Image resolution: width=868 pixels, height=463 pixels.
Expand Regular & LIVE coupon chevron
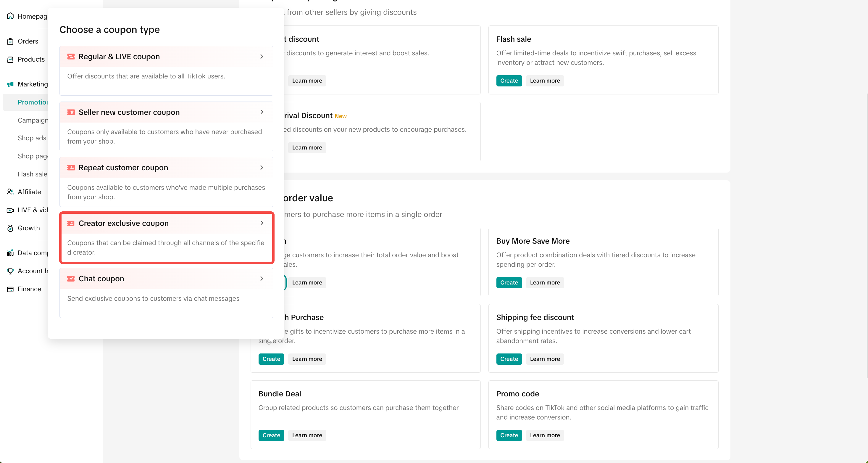tap(262, 57)
